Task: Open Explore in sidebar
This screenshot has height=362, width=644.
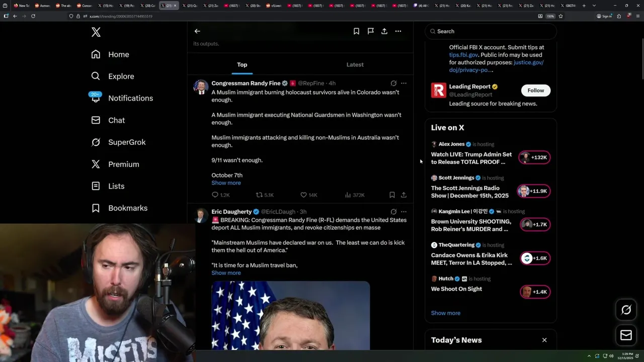Action: 113,76
